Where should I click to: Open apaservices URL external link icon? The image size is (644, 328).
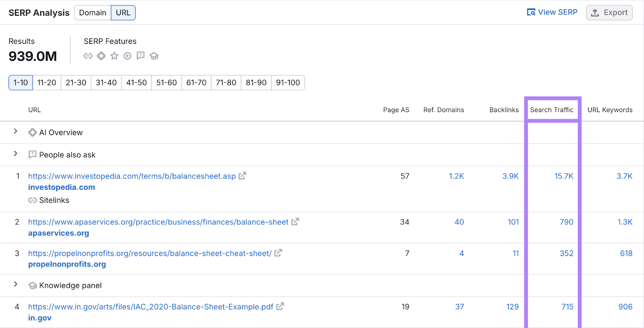click(x=295, y=222)
